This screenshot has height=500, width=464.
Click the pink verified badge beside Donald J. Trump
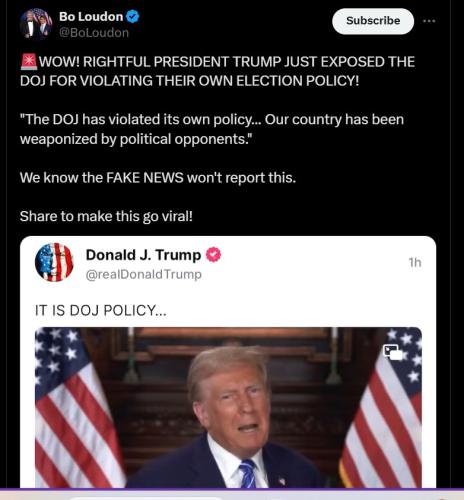click(x=213, y=255)
